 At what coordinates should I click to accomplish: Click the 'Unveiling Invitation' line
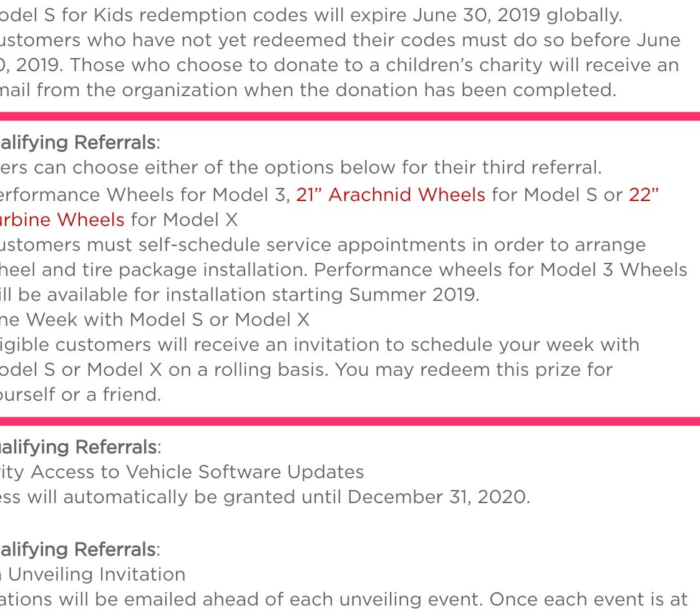[x=93, y=574]
